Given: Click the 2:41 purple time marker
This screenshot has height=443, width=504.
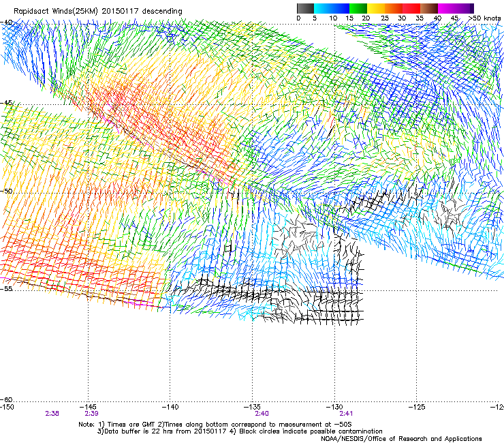Looking at the screenshot, I should click(346, 414).
